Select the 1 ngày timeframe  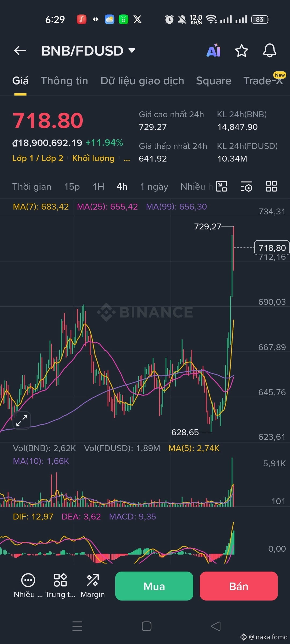pos(154,186)
